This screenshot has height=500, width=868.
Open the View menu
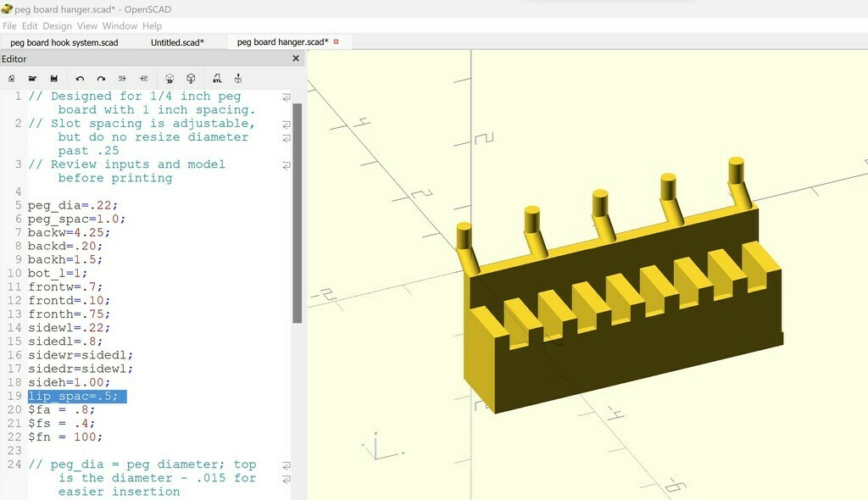tap(87, 26)
